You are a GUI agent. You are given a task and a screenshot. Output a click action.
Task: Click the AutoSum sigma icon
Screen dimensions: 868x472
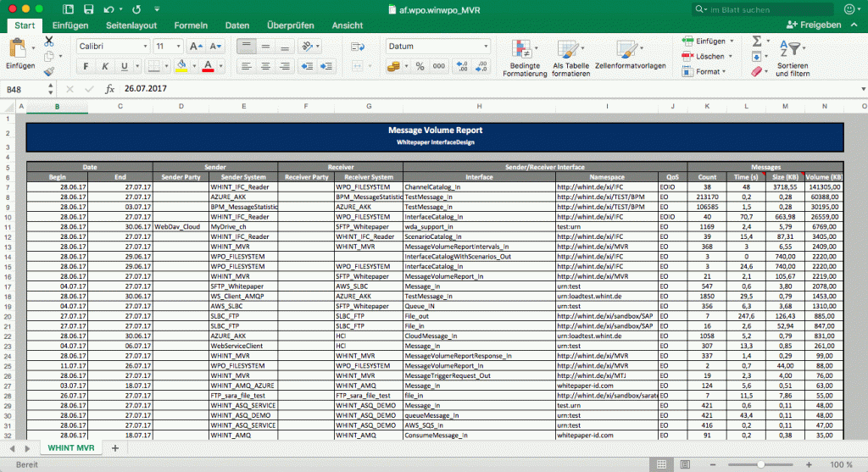pos(757,41)
